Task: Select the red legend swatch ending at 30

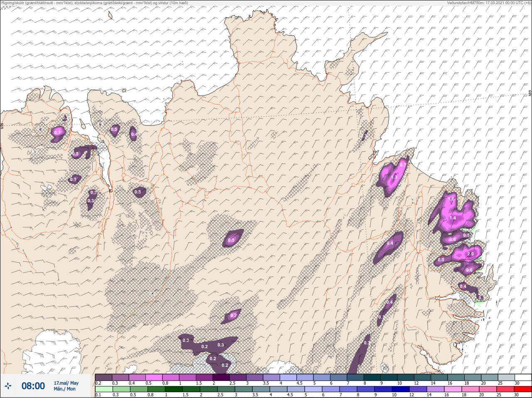Action: [x=523, y=389]
